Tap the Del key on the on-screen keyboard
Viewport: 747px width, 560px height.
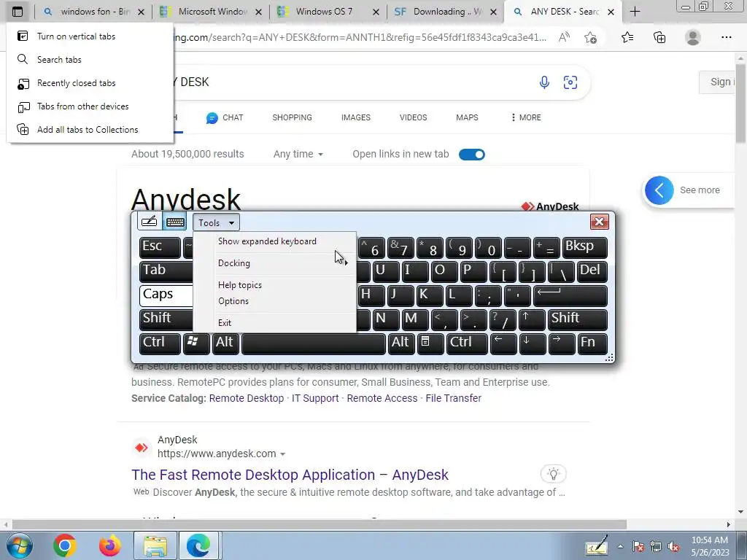click(x=592, y=271)
